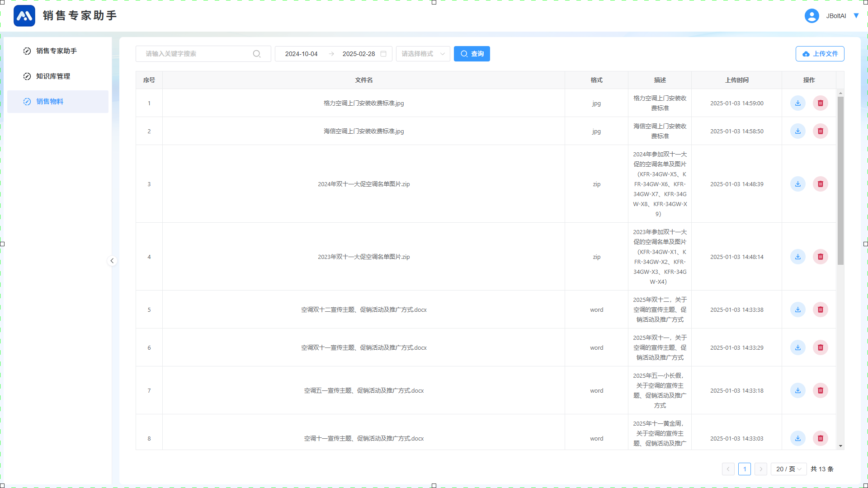
Task: Click the table vertical scrollbar thumb
Action: (x=840, y=181)
